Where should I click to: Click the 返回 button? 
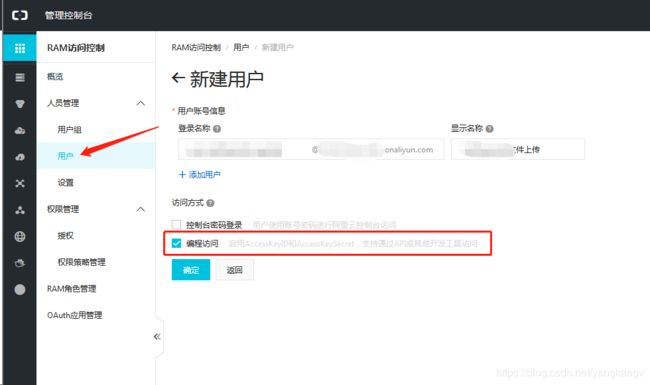(234, 270)
